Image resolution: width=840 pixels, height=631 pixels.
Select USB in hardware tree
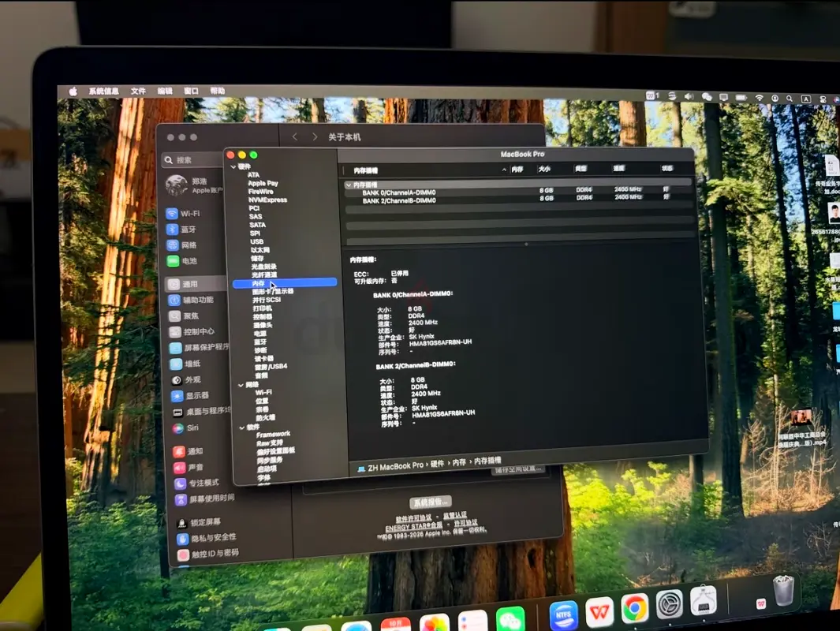[x=257, y=241]
